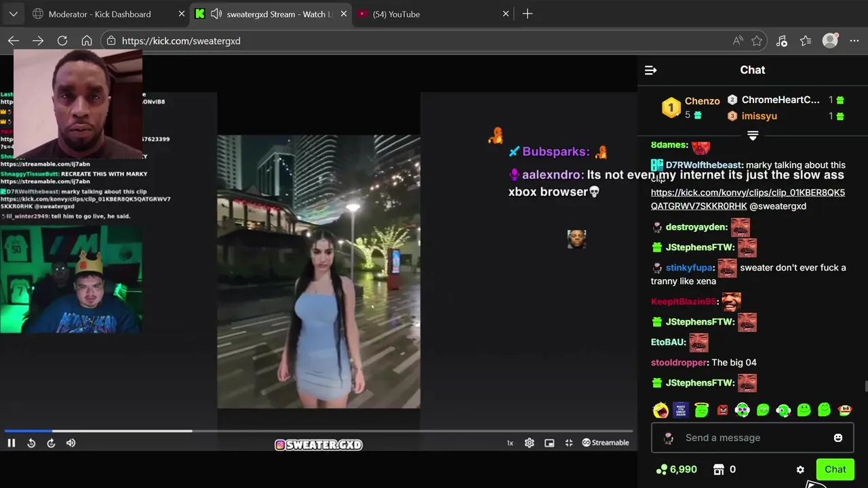The width and height of the screenshot is (868, 488).
Task: Close the Moderator - Kick Dashboard tab
Action: (181, 14)
